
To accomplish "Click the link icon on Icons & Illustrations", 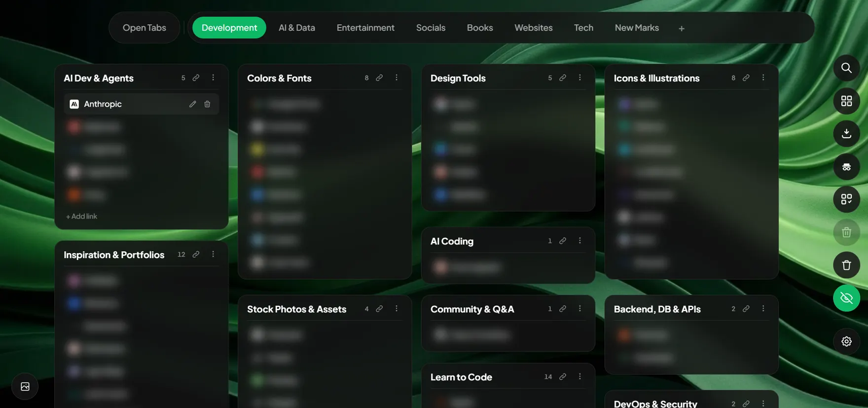I will coord(746,78).
